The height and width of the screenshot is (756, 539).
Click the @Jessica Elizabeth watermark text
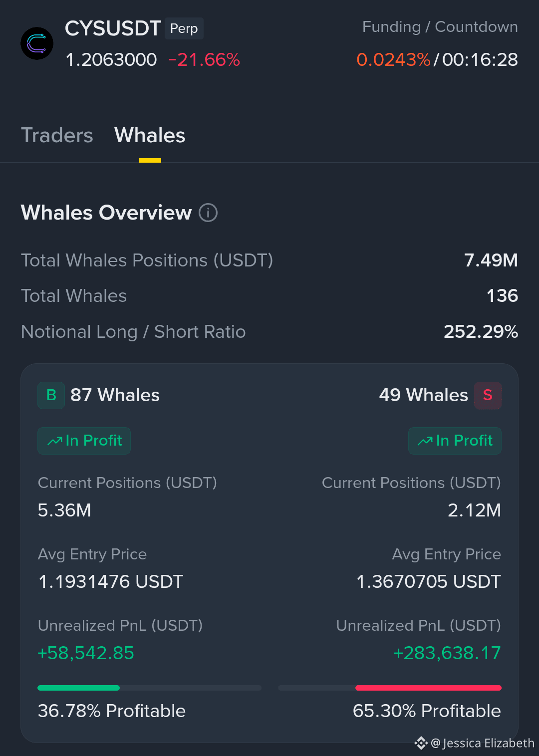[482, 744]
